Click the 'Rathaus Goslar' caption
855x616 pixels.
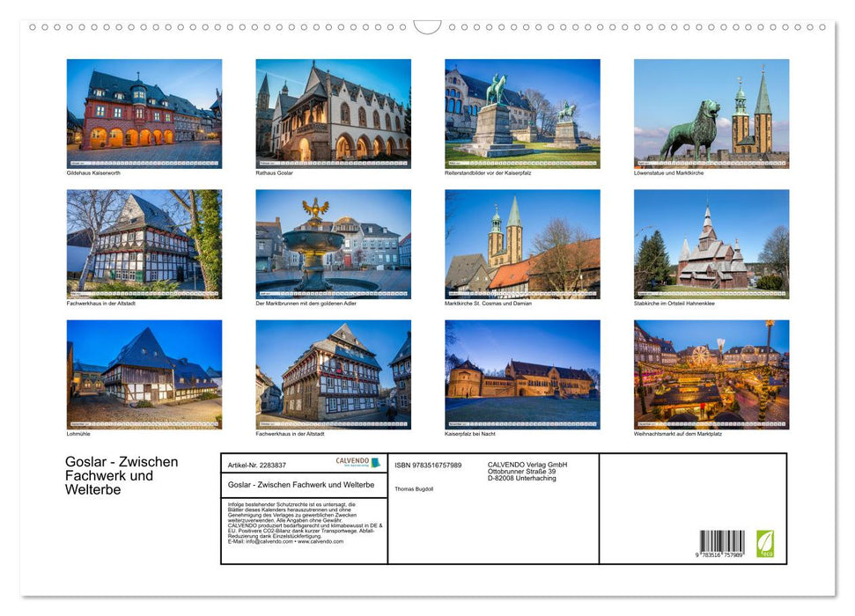coord(274,172)
